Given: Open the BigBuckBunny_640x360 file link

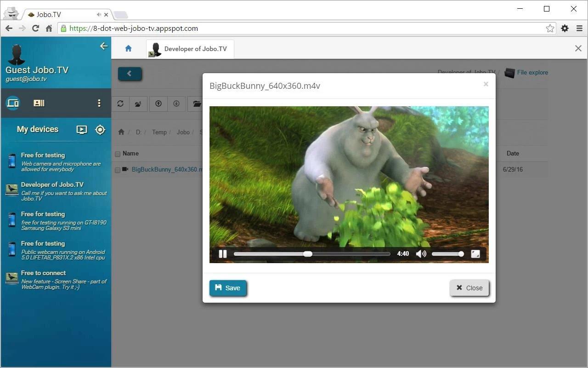Looking at the screenshot, I should [x=167, y=169].
